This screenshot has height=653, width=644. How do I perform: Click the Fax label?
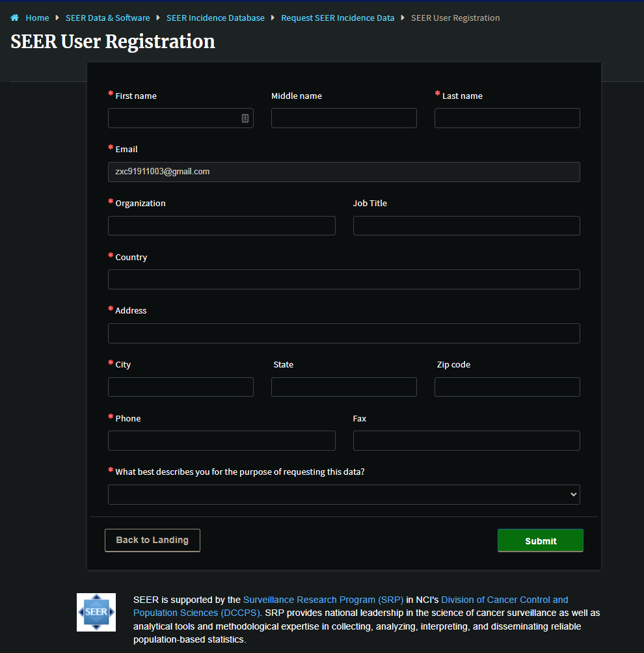[360, 418]
